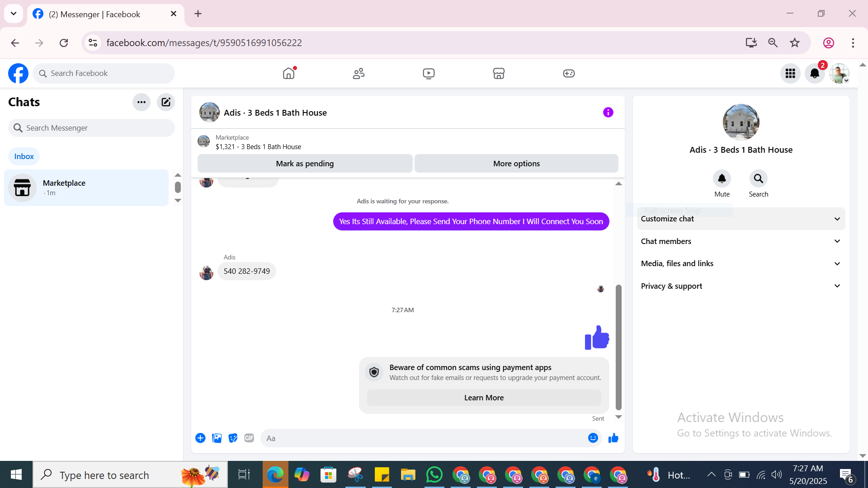Send a thumbs up like
868x488 pixels.
click(x=613, y=438)
